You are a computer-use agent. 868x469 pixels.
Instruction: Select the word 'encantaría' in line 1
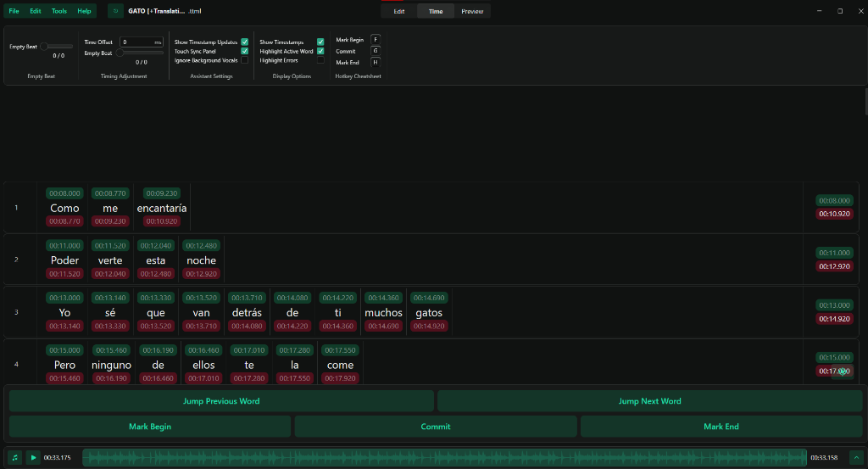coord(162,208)
